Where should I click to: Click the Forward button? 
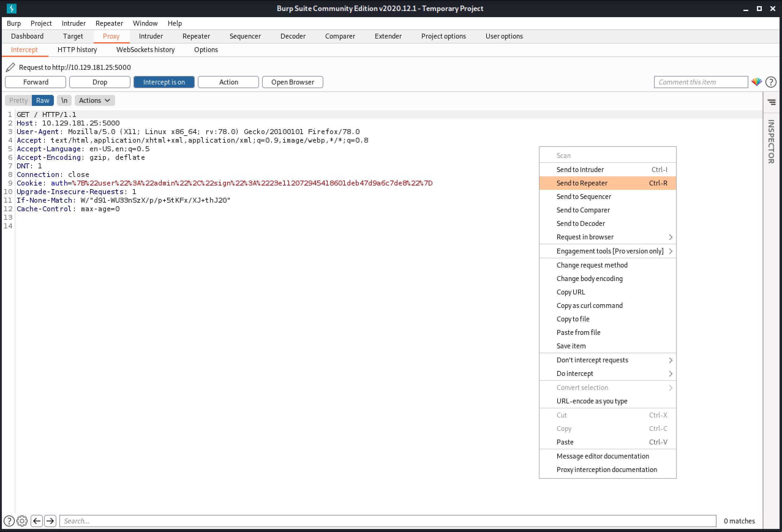click(36, 82)
